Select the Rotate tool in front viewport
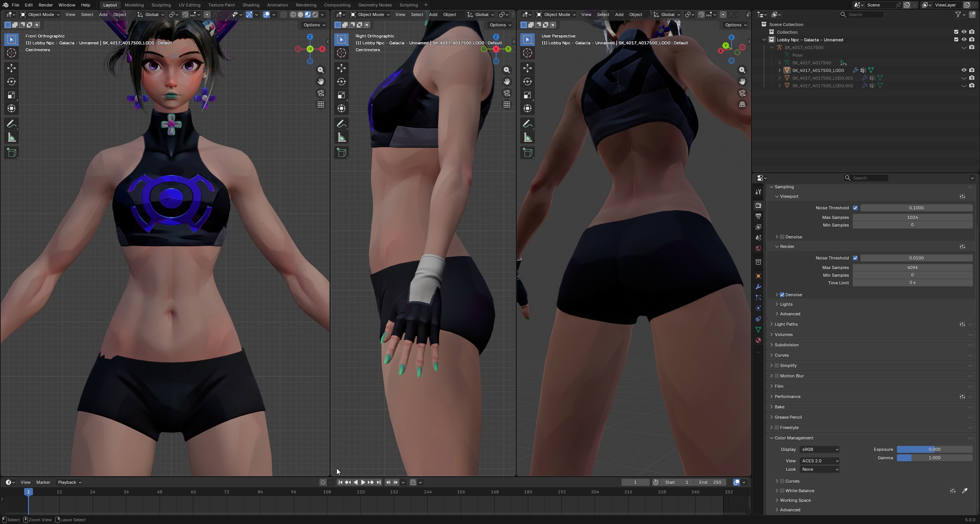 [11, 82]
